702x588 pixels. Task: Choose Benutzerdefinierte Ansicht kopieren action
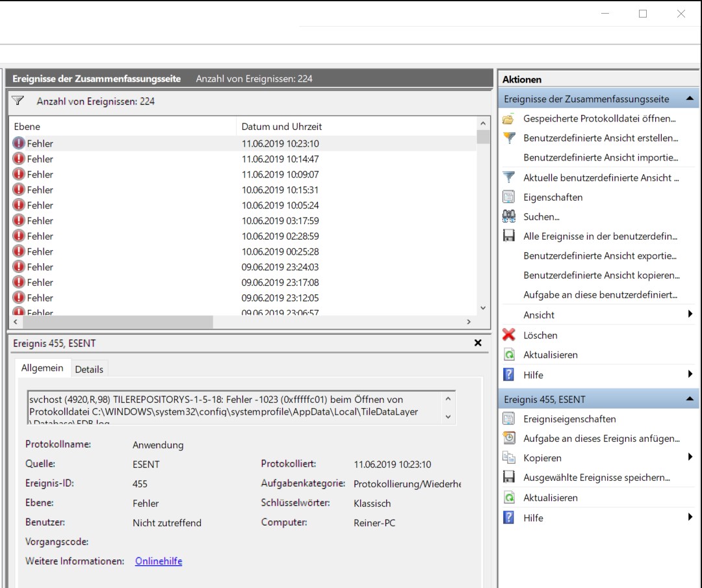(601, 275)
